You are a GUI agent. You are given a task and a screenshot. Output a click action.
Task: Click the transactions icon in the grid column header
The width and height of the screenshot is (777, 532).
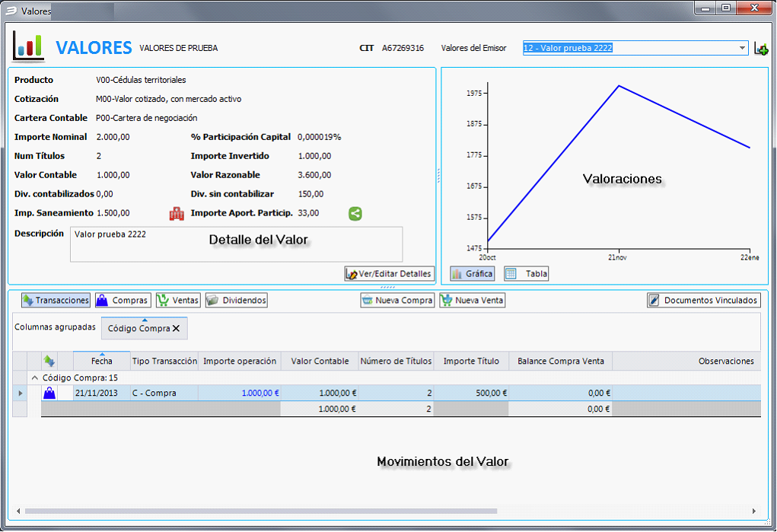(49, 361)
